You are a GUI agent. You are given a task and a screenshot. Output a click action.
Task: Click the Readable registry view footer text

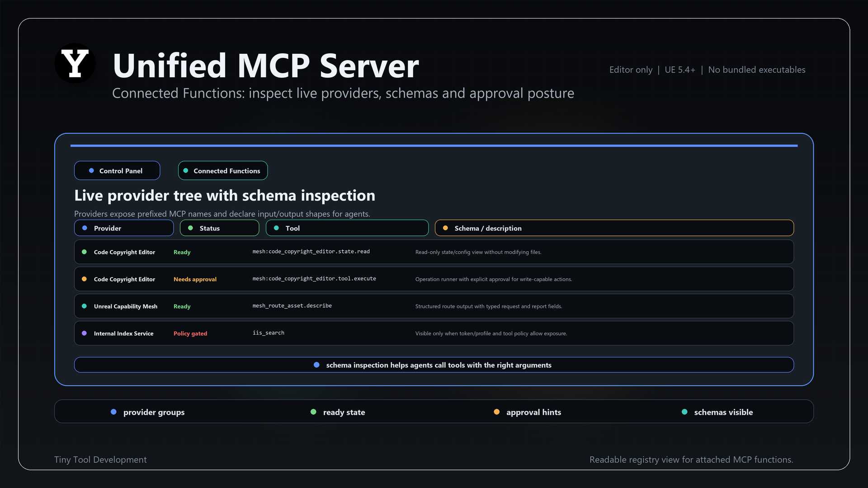pyautogui.click(x=691, y=460)
